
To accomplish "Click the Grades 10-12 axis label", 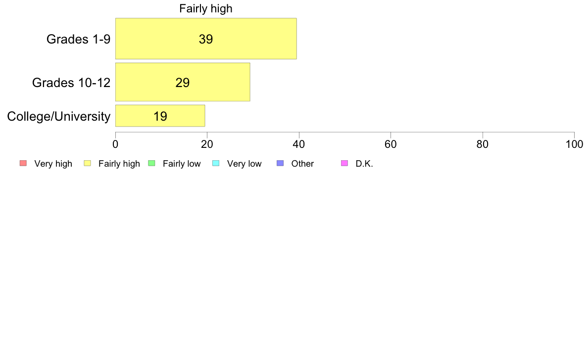I will coord(71,83).
